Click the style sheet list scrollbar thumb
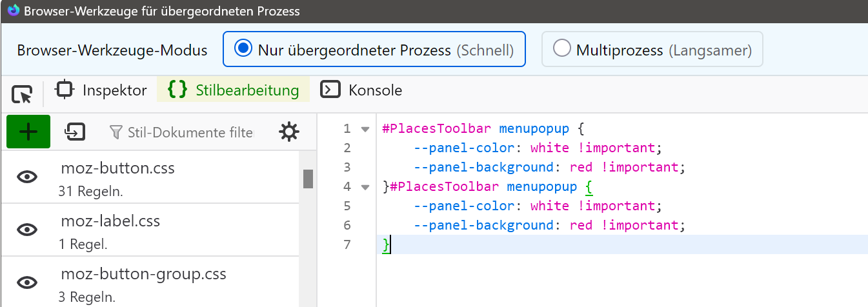868x307 pixels. point(308,179)
